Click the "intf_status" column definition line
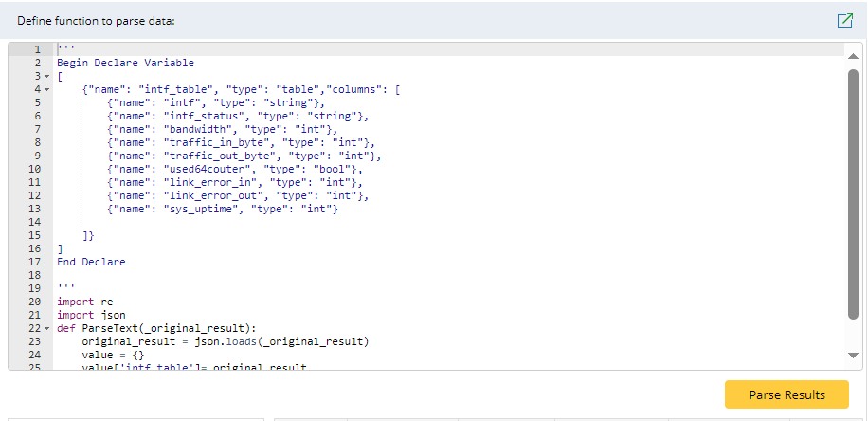Viewport: 868px width, 421px height. (237, 116)
